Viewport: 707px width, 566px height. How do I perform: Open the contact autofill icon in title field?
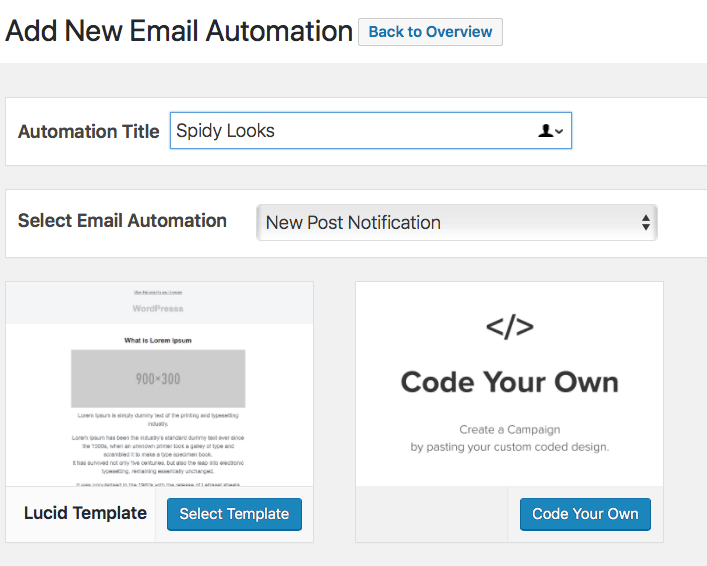point(550,131)
